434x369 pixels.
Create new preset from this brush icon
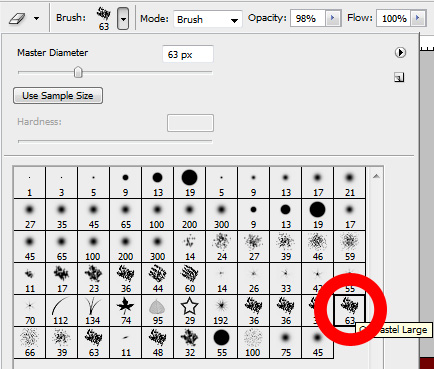coord(399,78)
